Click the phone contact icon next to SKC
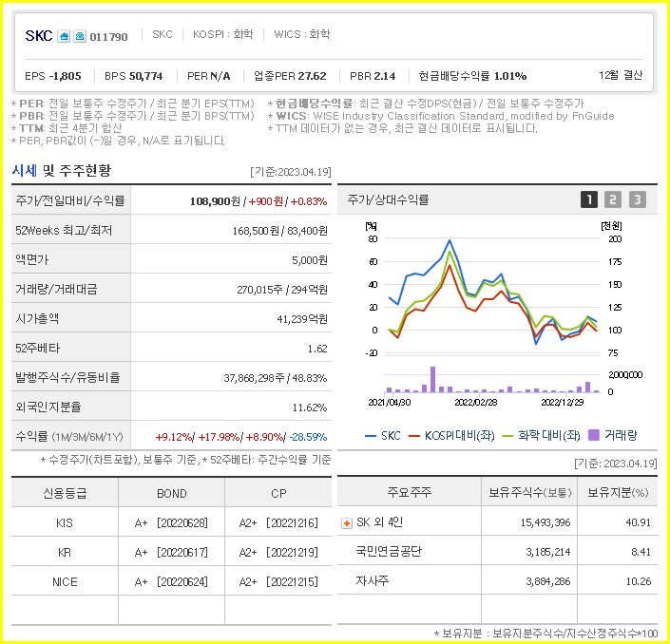 pyautogui.click(x=80, y=36)
